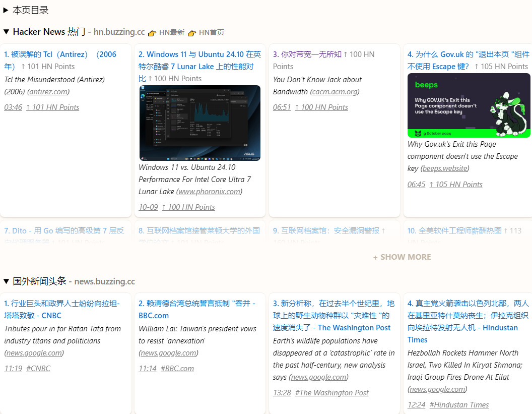Open the 真主党火箭袭击 Hindustan Times article title

click(x=468, y=322)
